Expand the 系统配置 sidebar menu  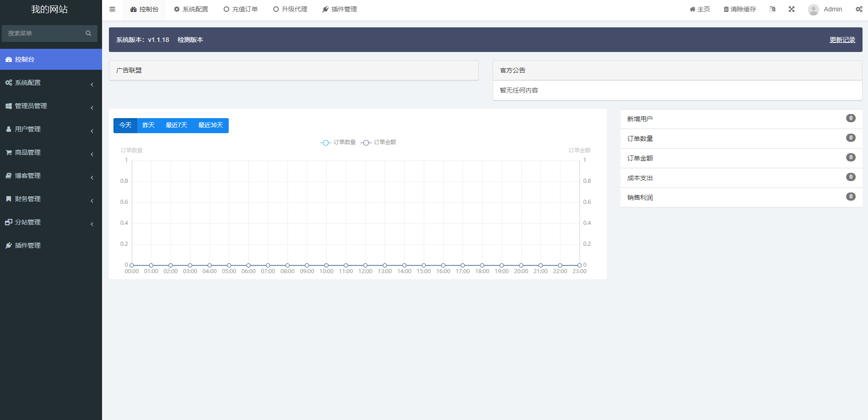pos(50,83)
